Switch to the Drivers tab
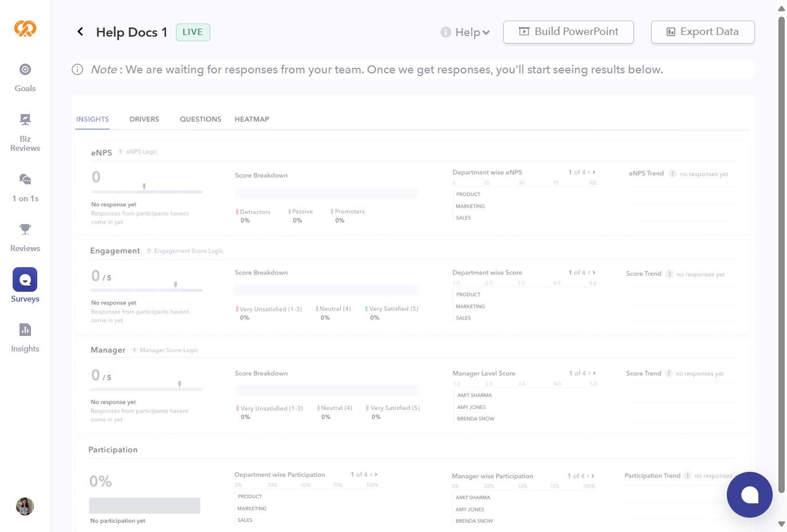 click(x=144, y=119)
